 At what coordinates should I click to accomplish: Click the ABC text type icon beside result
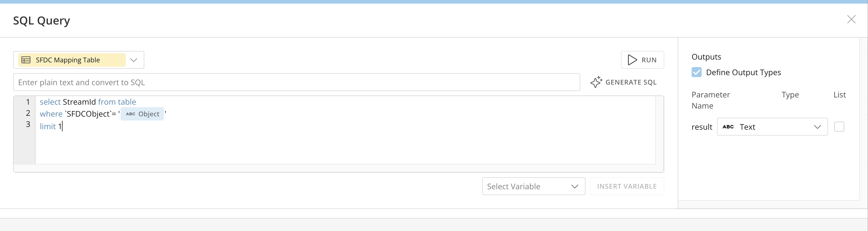(x=728, y=127)
